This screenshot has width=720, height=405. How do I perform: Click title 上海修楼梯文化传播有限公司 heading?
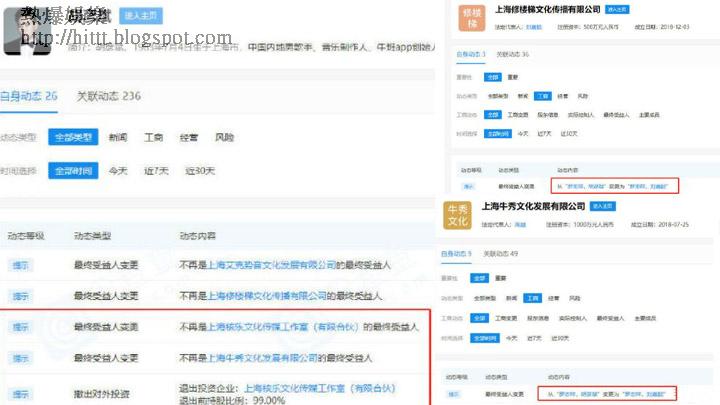coord(548,9)
